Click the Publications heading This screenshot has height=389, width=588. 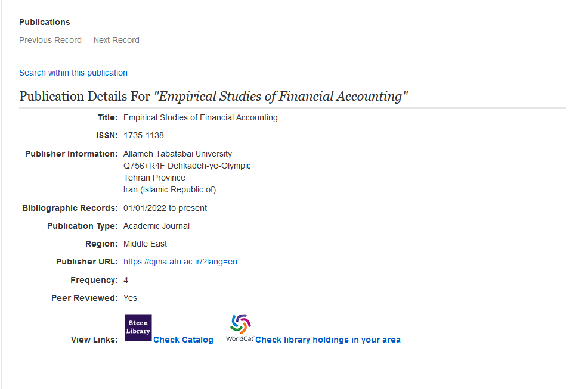click(45, 22)
